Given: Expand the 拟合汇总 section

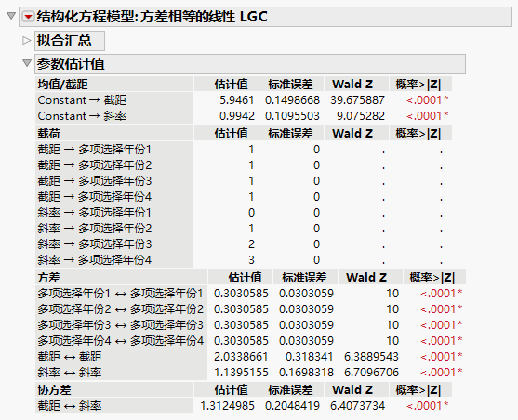Looking at the screenshot, I should coord(26,41).
